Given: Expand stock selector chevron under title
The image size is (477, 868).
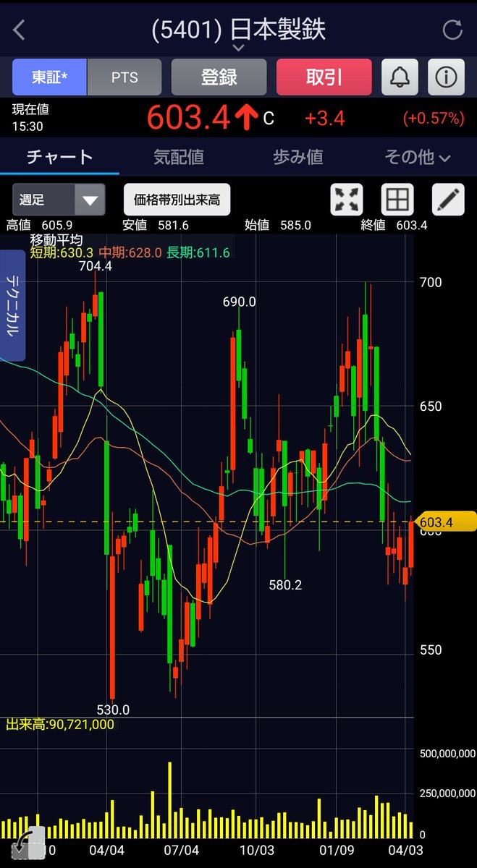Looking at the screenshot, I should pyautogui.click(x=238, y=48).
